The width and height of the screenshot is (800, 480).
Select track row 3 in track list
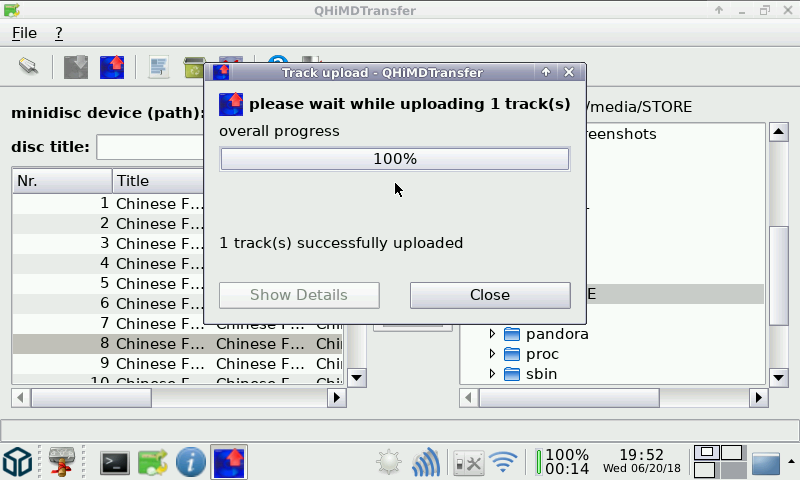click(108, 243)
